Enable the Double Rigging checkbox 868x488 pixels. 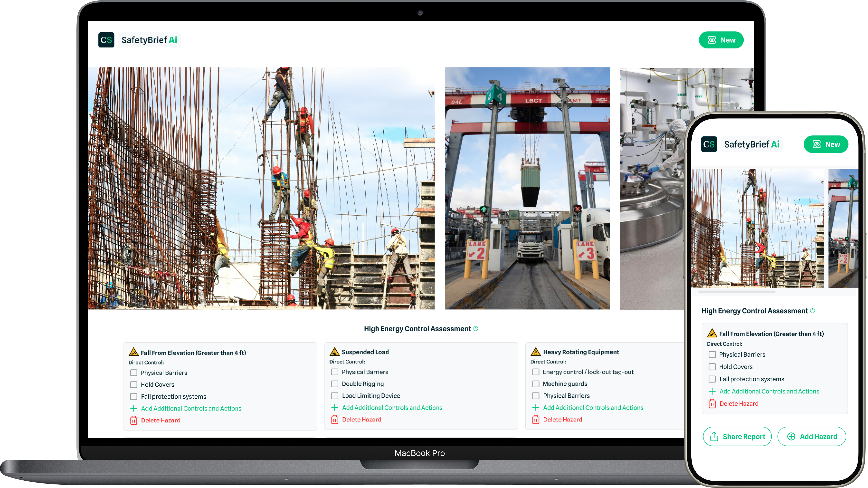(335, 384)
